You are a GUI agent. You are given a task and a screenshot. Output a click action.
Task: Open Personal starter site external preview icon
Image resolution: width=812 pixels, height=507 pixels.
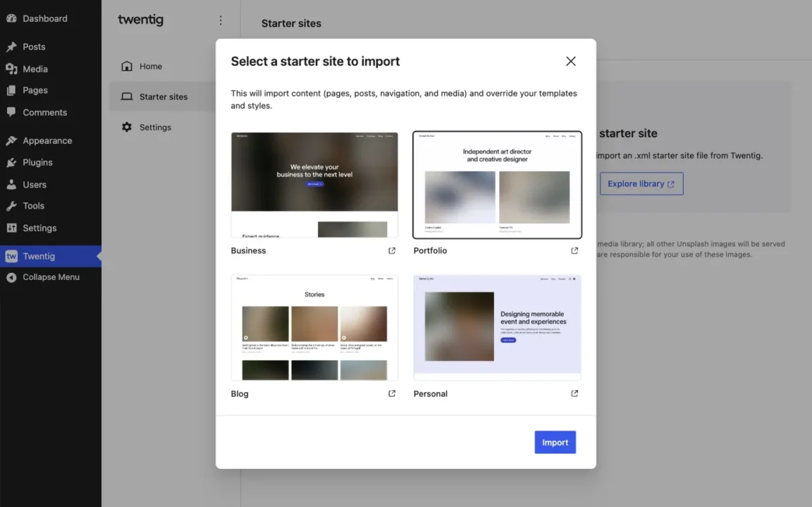click(x=574, y=393)
